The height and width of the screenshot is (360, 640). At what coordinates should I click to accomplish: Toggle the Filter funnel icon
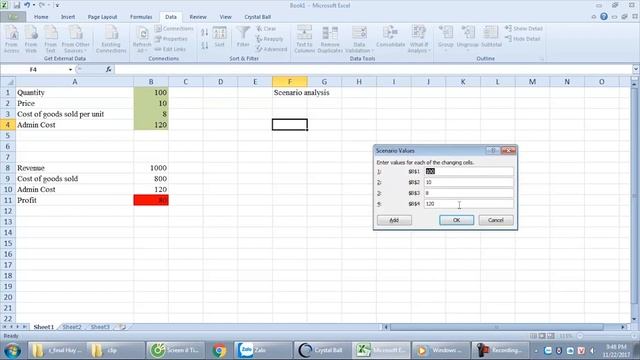point(243,37)
